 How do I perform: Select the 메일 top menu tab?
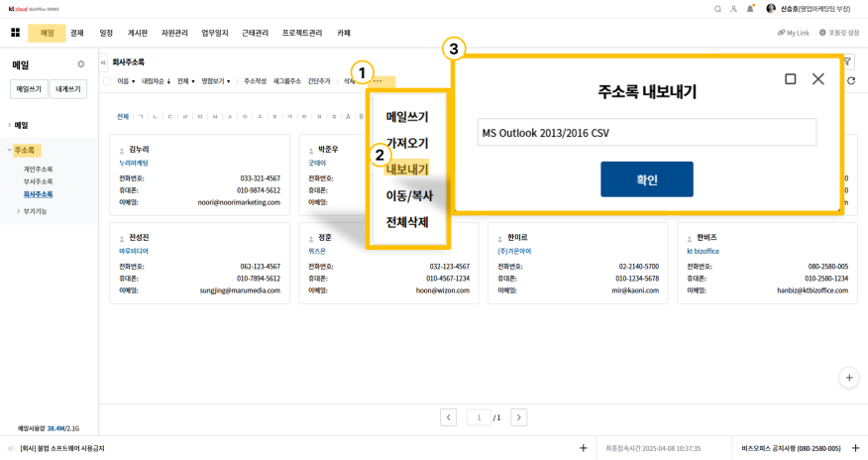[47, 33]
